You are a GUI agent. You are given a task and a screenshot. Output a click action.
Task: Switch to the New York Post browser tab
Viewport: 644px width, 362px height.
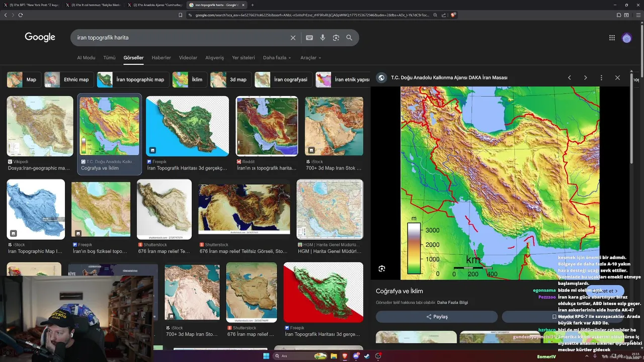(x=31, y=5)
